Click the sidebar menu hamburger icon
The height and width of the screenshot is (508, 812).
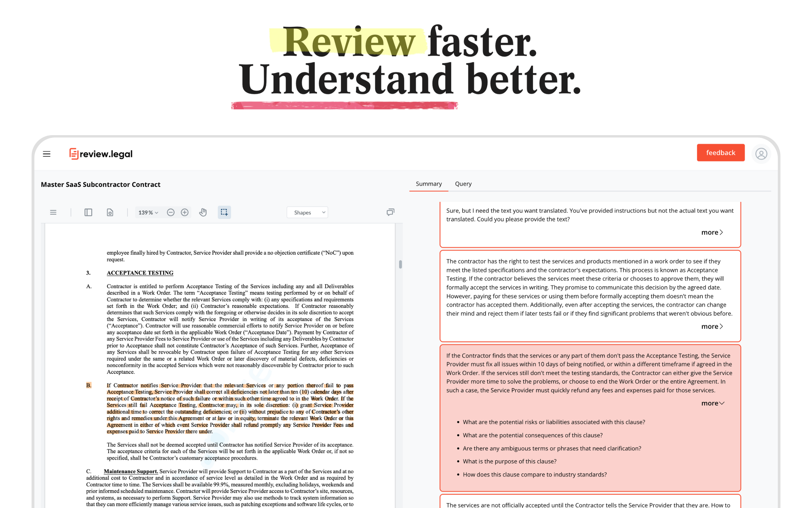tap(47, 153)
